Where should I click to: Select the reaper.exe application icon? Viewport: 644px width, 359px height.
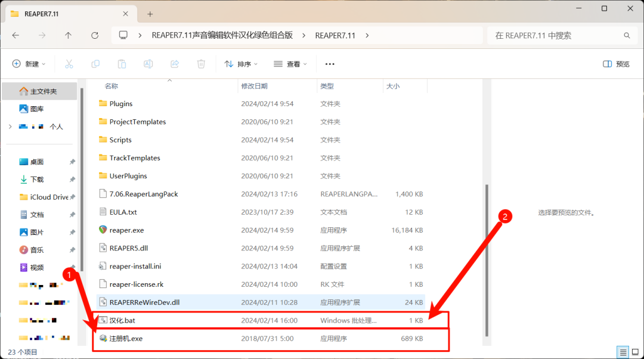click(x=103, y=230)
